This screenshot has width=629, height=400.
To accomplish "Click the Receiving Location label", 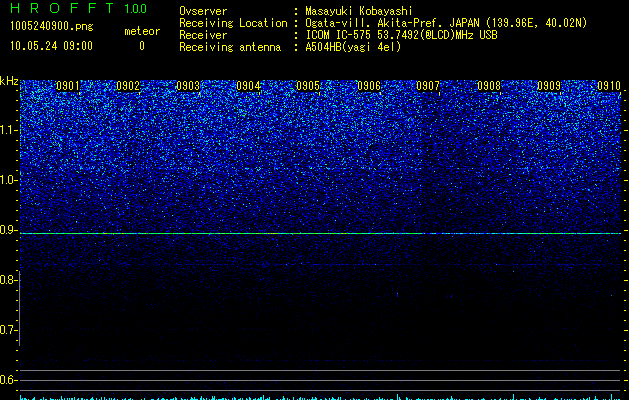I will pyautogui.click(x=233, y=23).
